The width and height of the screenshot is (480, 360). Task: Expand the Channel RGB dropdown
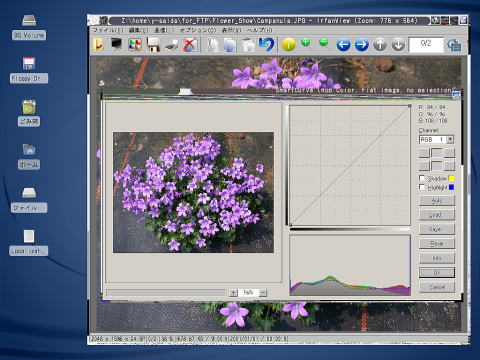click(450, 139)
